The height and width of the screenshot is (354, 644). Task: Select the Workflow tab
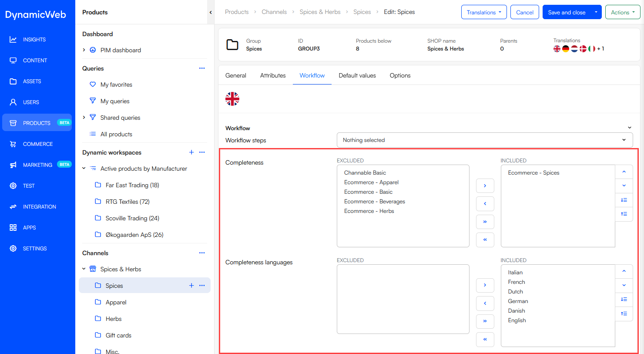click(312, 75)
